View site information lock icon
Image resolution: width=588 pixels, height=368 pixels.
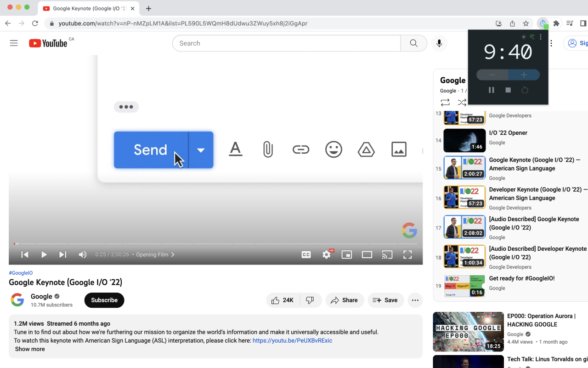[52, 23]
